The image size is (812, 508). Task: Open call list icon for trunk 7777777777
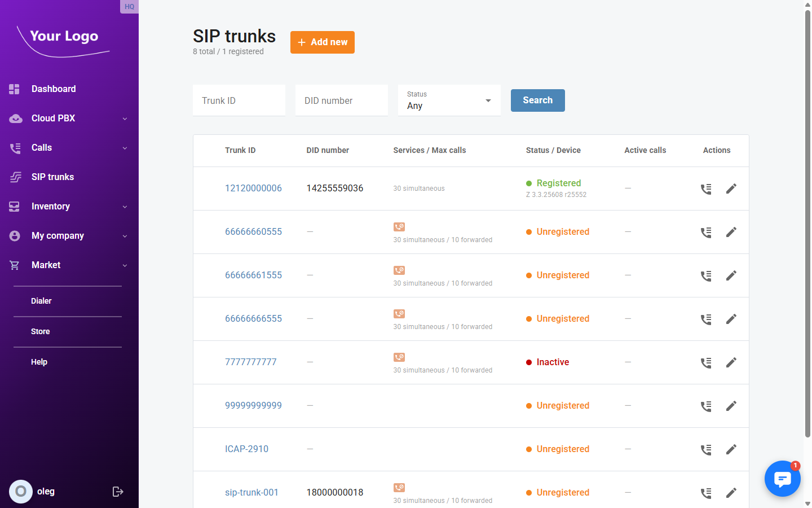[705, 362]
